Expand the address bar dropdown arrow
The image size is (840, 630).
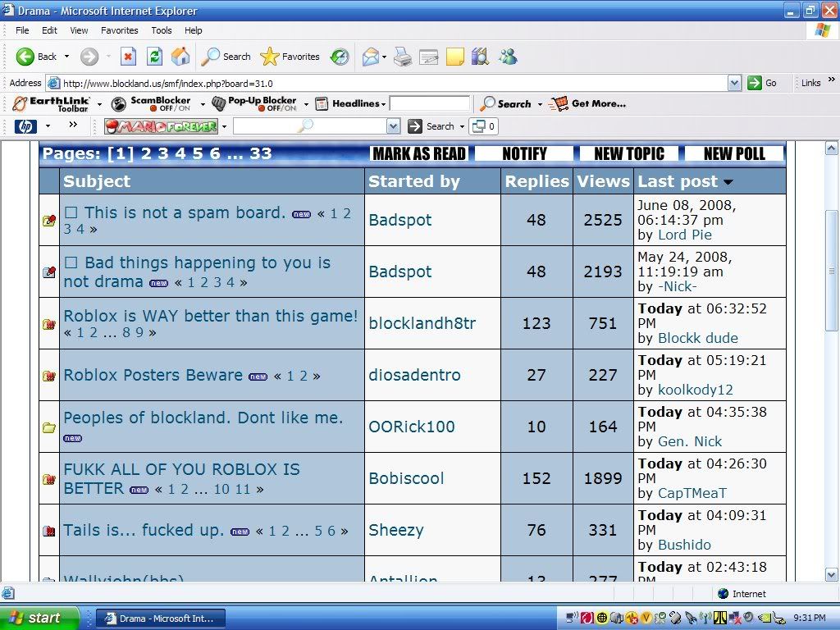(734, 83)
